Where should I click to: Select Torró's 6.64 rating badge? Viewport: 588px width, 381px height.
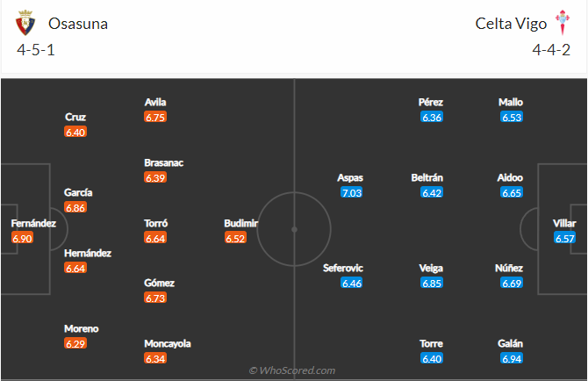(156, 238)
